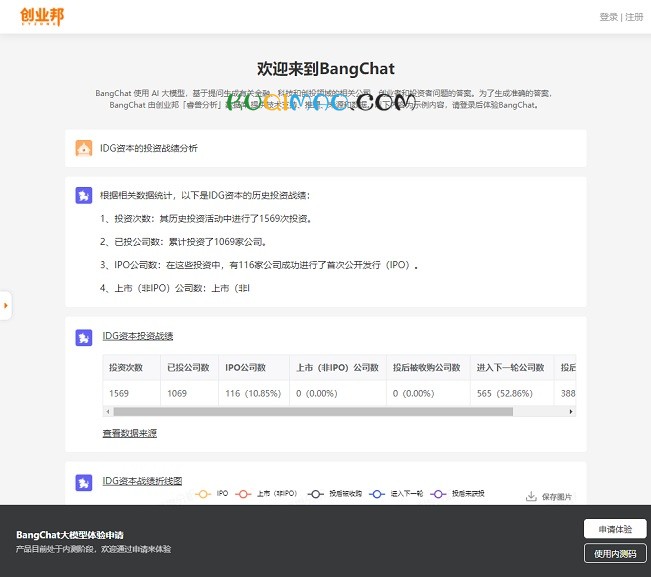Click 查看数据来源 link
651x577 pixels.
(x=130, y=433)
